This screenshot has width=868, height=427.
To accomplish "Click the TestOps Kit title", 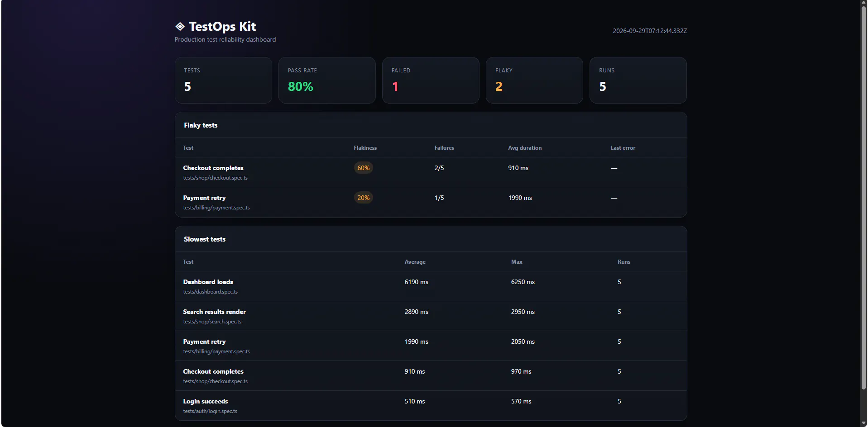I will [x=222, y=27].
